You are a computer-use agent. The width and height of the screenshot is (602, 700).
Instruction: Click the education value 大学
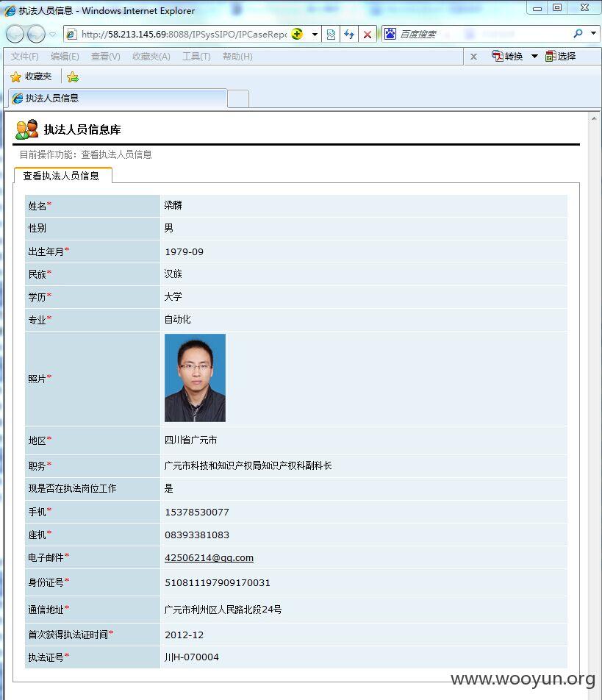173,296
